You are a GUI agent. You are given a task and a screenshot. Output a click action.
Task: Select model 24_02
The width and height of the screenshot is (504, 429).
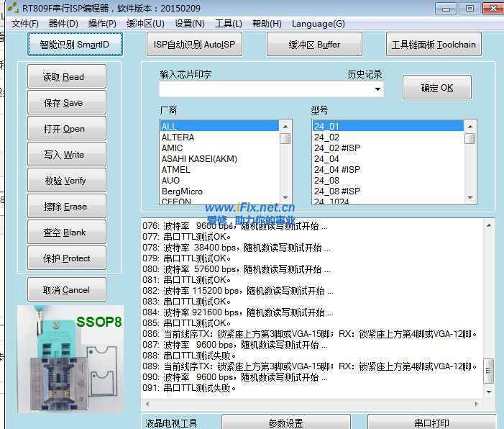(388, 137)
